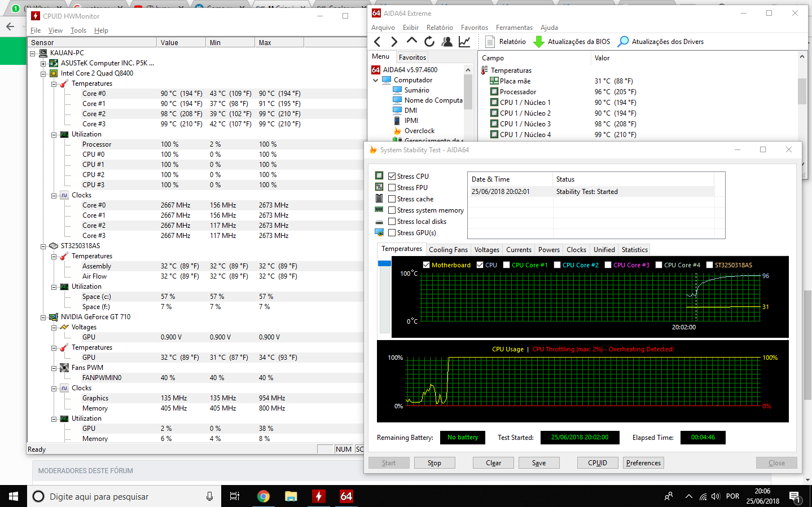The height and width of the screenshot is (507, 812).
Task: Go forward in AIDA64 toolbar
Action: [x=394, y=41]
